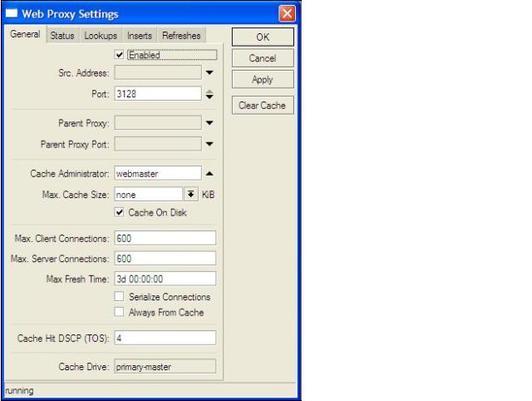This screenshot has height=401, width=532.
Task: Expand the Src. Address field arrow
Action: 209,72
